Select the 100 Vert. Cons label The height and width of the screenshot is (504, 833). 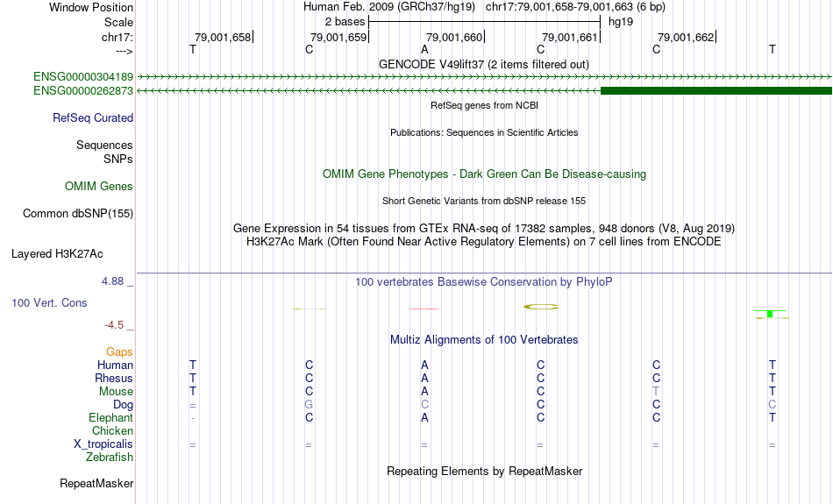coord(49,302)
